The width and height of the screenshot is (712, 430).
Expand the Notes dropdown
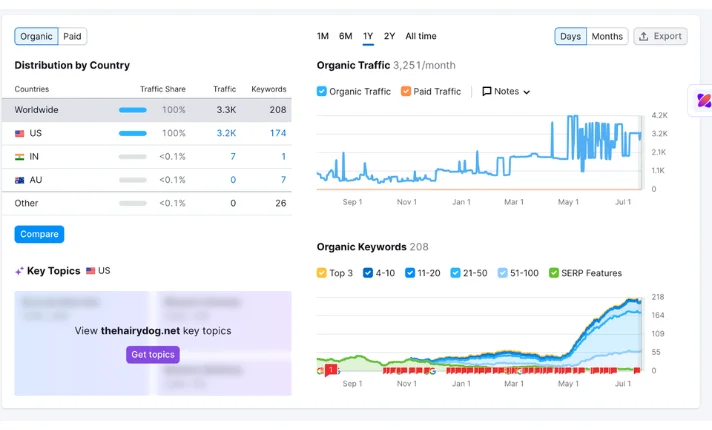coord(506,91)
